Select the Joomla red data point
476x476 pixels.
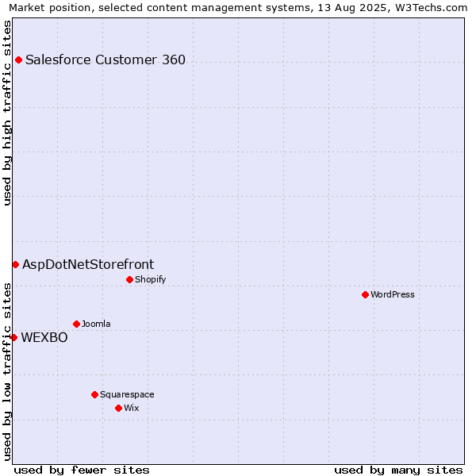pos(76,324)
